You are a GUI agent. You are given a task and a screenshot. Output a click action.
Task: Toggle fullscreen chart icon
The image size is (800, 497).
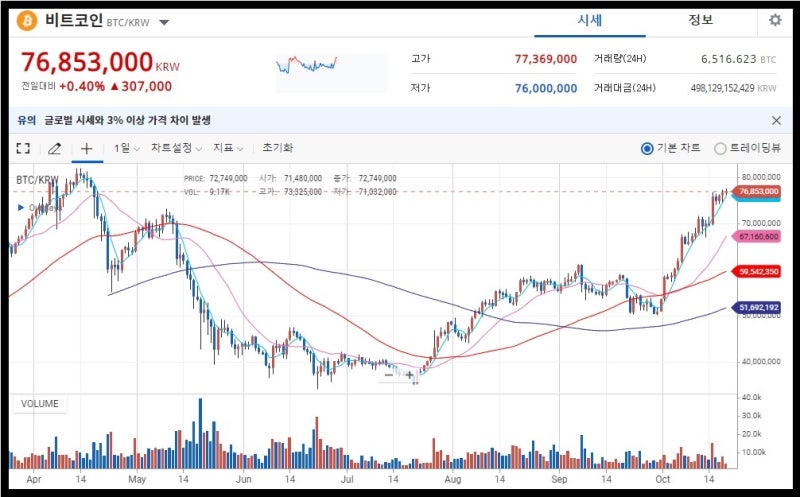coord(23,148)
